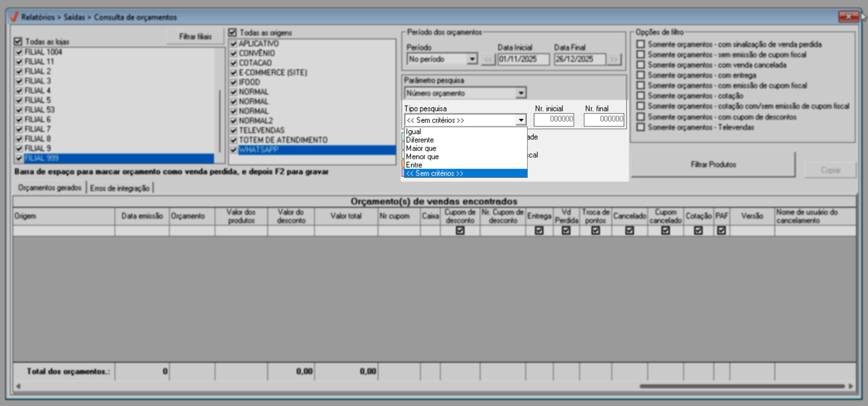This screenshot has height=406, width=868.
Task: Click the Filtrar Produtos button
Action: click(713, 165)
